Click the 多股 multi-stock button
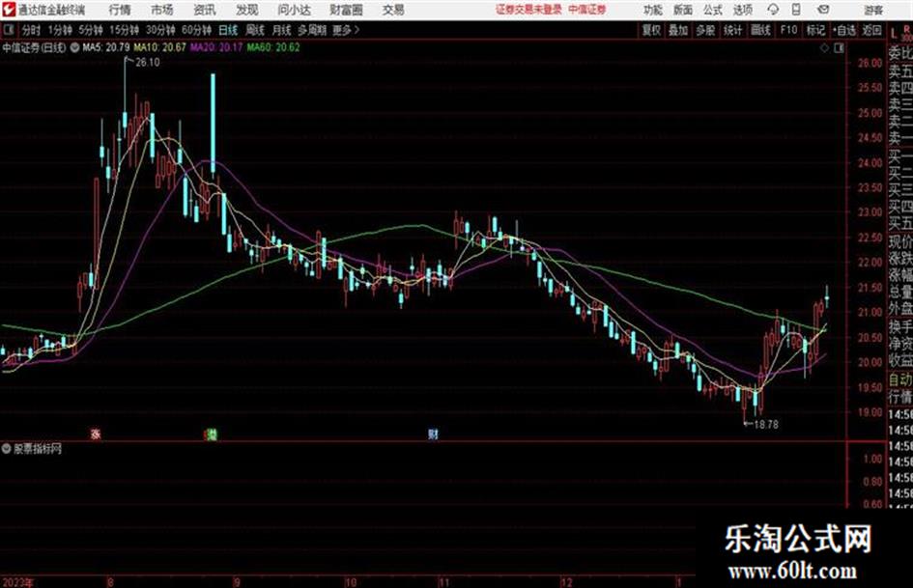The height and width of the screenshot is (588, 913). pos(705,30)
